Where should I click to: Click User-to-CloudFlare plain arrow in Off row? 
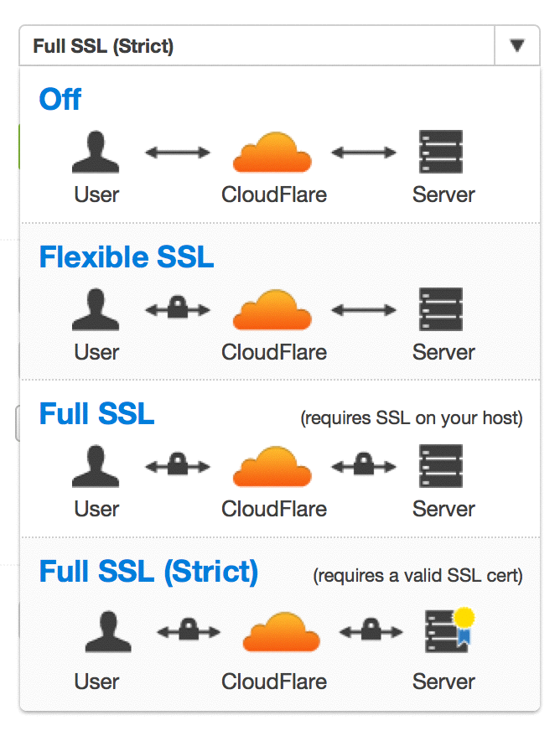(x=178, y=152)
